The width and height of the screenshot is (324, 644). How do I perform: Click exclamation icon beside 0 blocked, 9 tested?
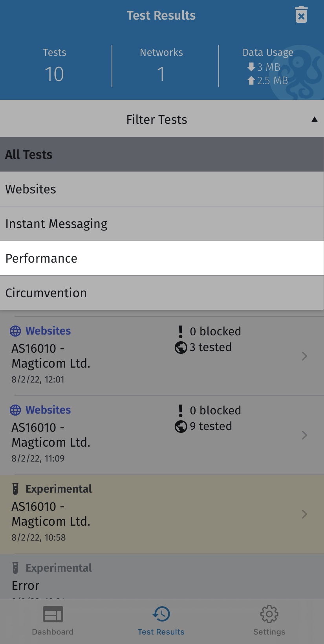pos(181,410)
